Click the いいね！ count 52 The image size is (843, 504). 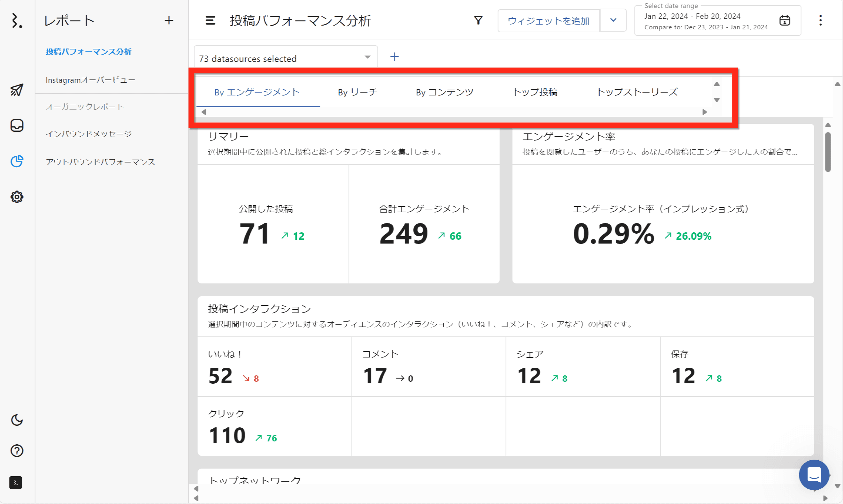(x=220, y=376)
